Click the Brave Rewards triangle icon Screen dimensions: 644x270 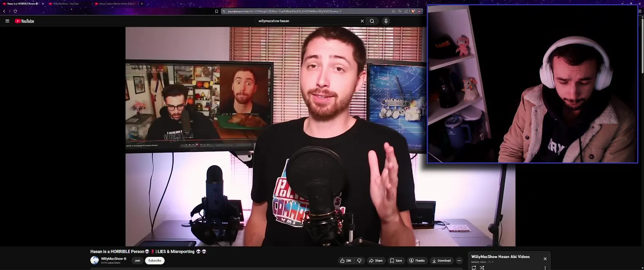click(x=419, y=11)
